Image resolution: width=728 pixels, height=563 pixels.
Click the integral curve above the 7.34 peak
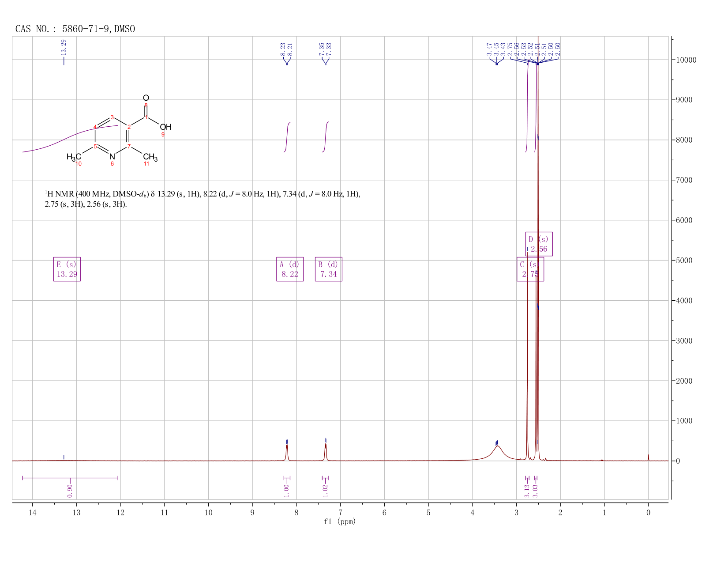coord(326,137)
